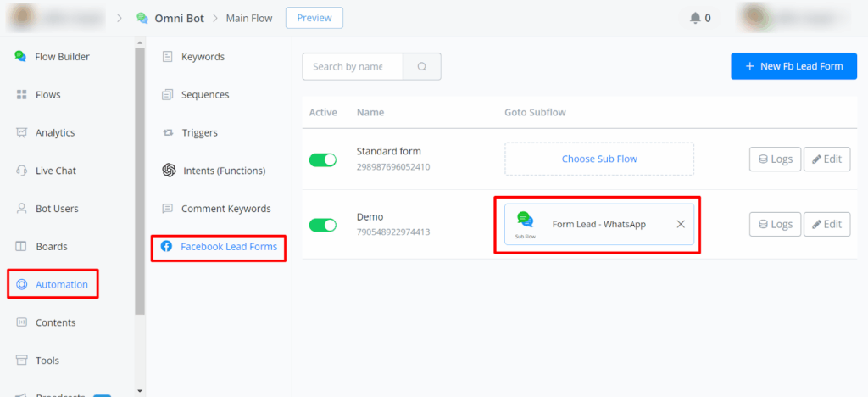Open Logs for the Demo form

coord(775,224)
